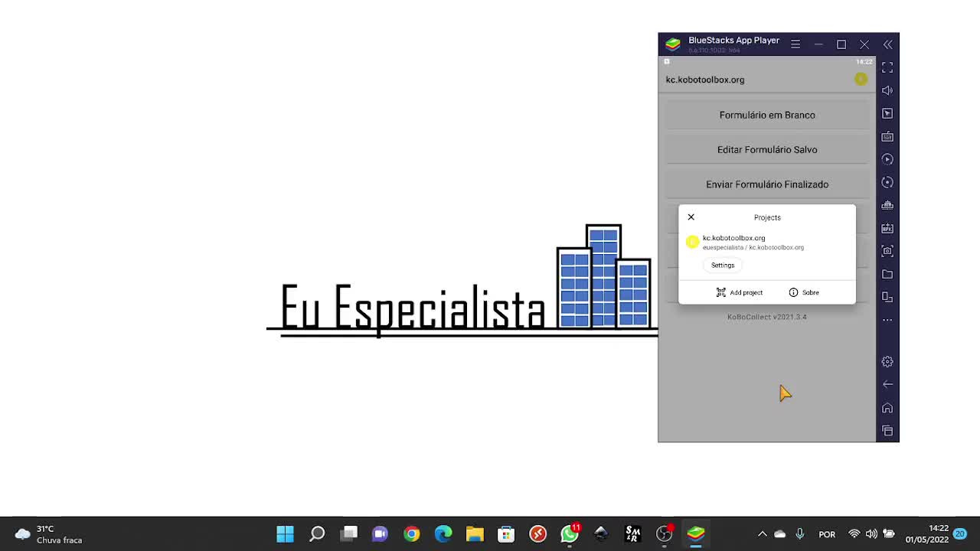
Task: Close the Projects dialog with X
Action: click(x=691, y=217)
